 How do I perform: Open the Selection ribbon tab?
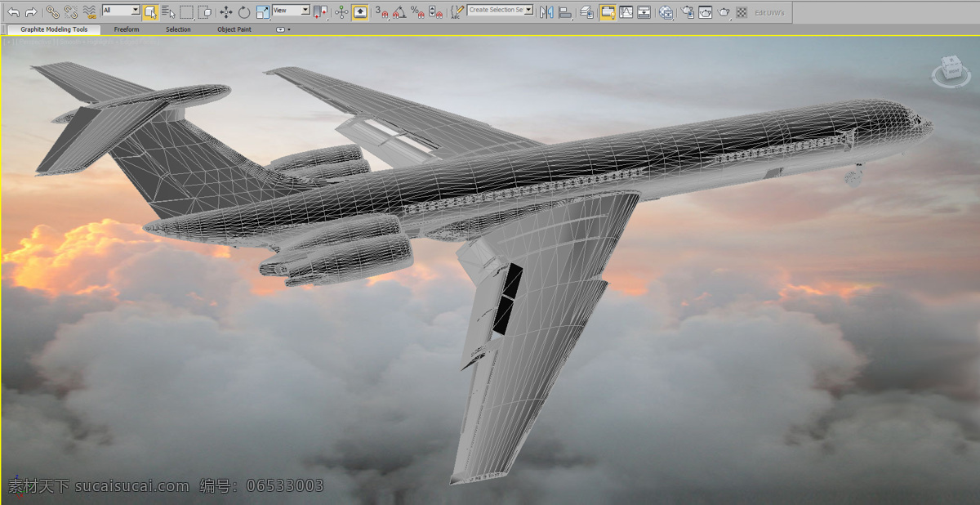tap(178, 29)
